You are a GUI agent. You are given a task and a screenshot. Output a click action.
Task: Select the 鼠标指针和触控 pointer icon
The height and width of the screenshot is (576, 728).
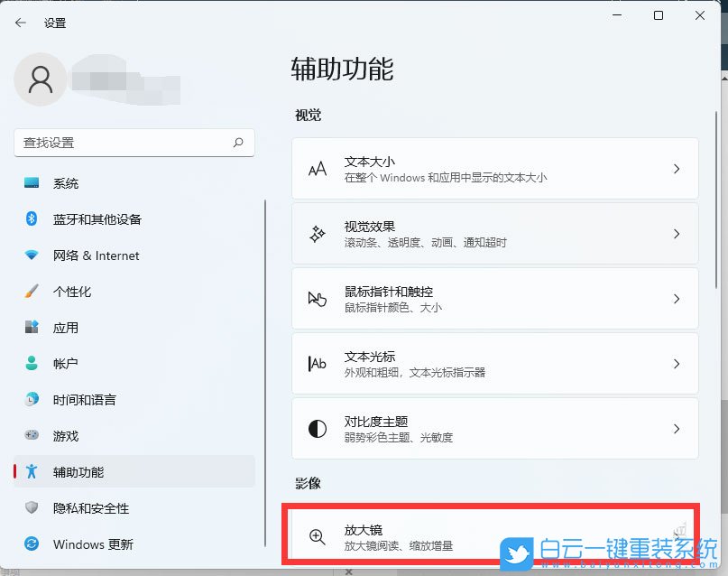317,298
